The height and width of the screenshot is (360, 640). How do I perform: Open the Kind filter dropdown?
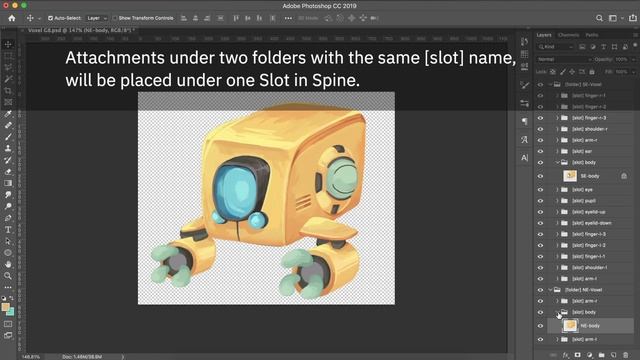tap(556, 47)
